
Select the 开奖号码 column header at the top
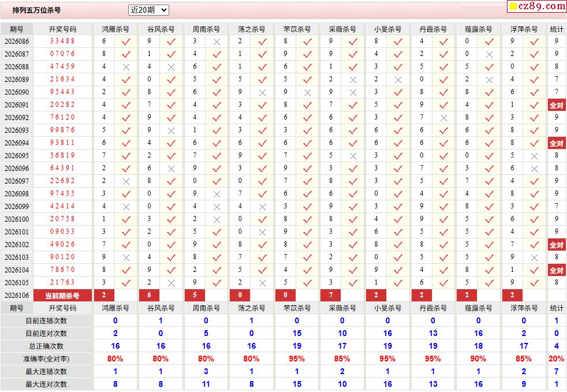(x=62, y=29)
